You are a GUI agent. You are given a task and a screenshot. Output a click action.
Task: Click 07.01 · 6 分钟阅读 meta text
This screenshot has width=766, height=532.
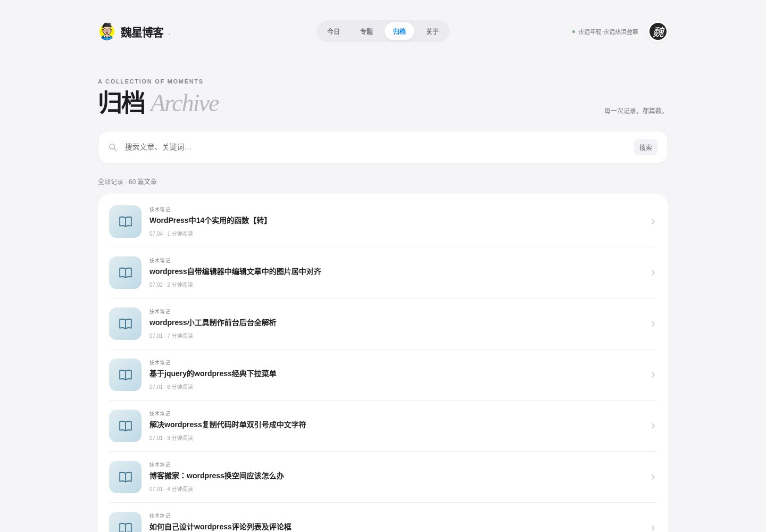171,387
